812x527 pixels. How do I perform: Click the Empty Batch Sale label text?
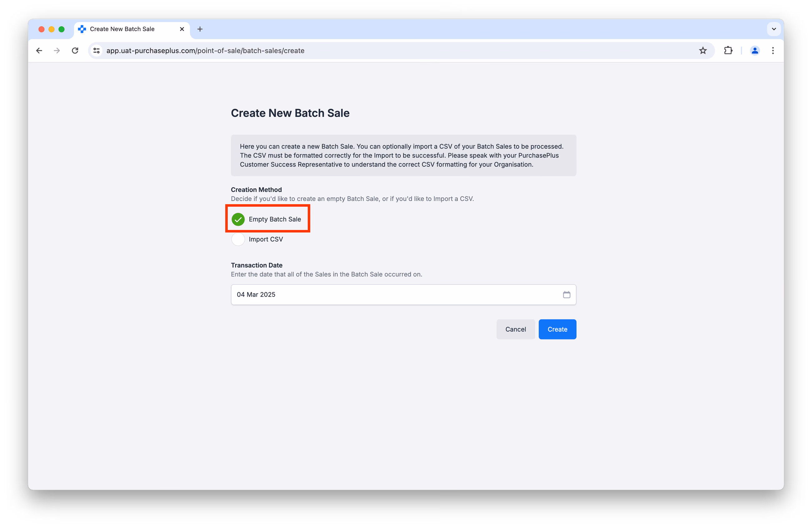275,219
